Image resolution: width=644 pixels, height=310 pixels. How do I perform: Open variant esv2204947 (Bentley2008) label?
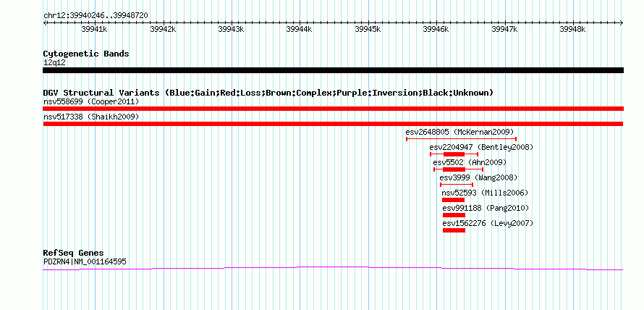click(481, 147)
